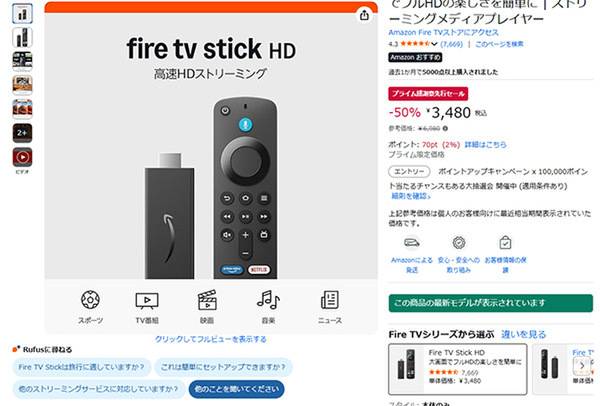Click the Amazon delivery truck icon

(x=412, y=243)
